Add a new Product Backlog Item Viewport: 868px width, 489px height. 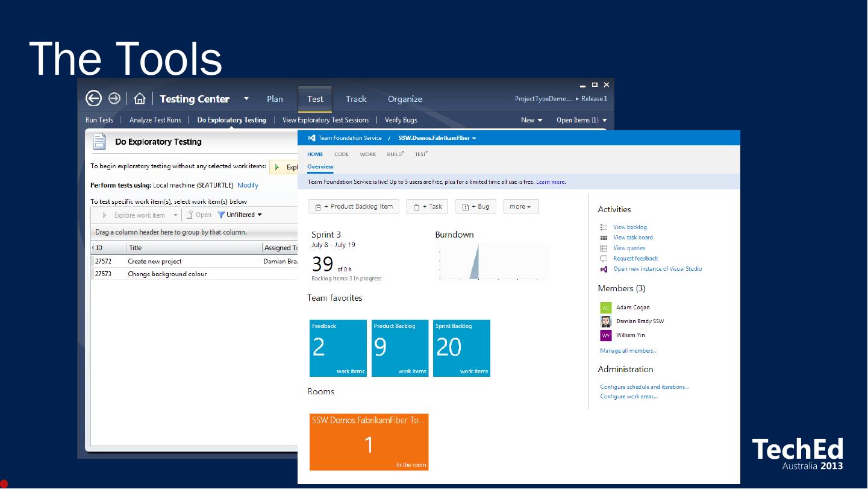(354, 206)
